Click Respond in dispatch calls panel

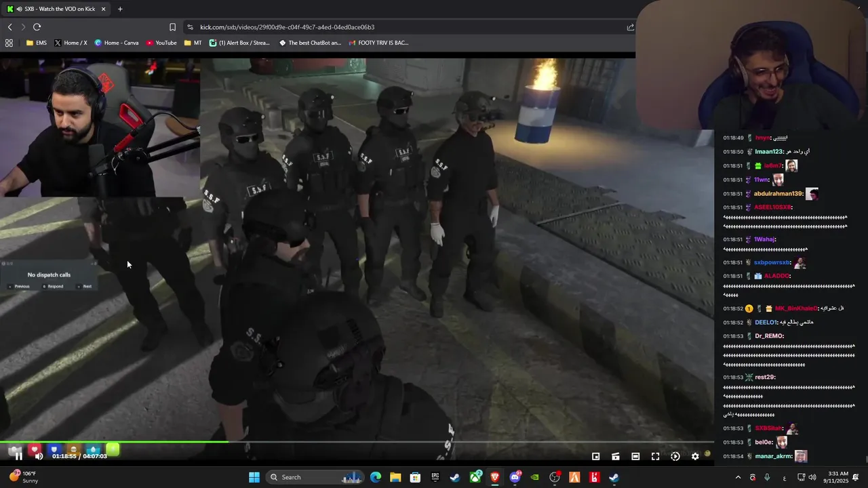point(53,286)
